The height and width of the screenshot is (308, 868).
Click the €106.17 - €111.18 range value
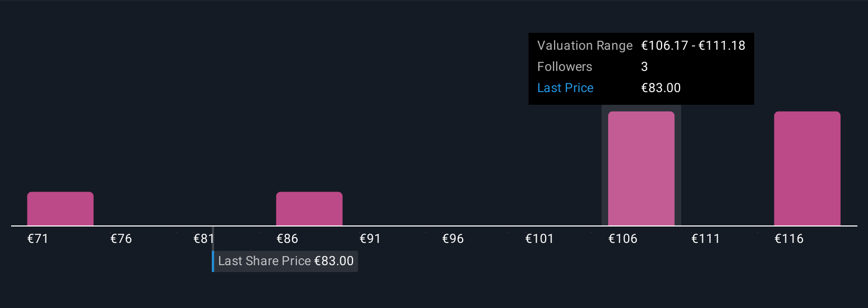point(693,46)
